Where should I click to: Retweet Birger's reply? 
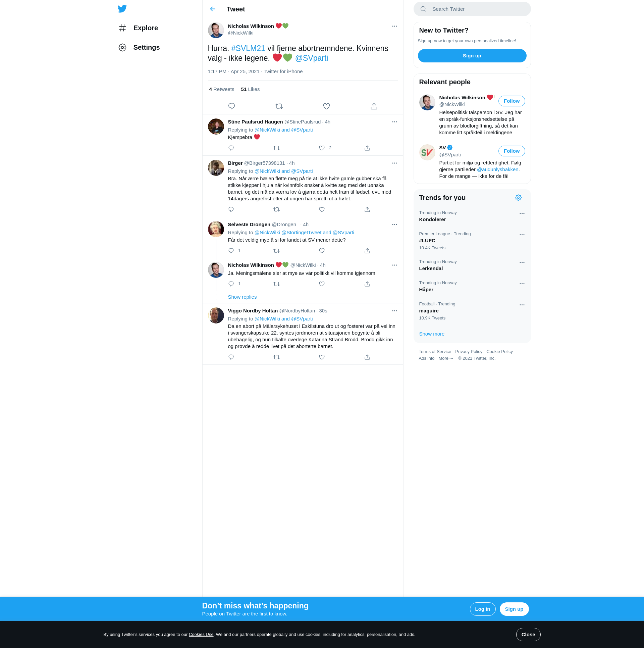coord(276,209)
